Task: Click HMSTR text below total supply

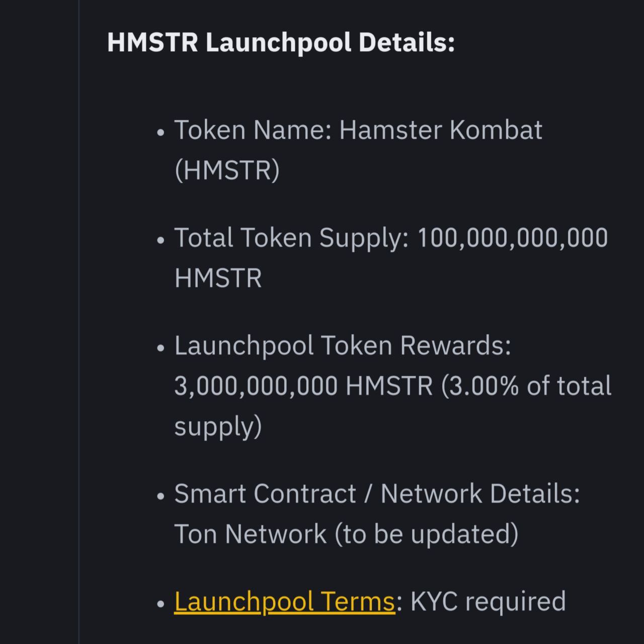Action: point(218,278)
